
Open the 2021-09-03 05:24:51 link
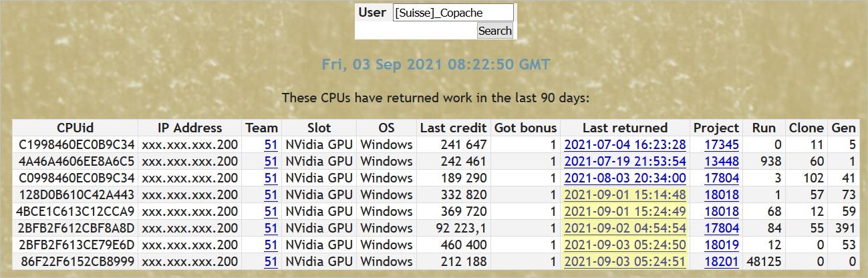pos(625,261)
